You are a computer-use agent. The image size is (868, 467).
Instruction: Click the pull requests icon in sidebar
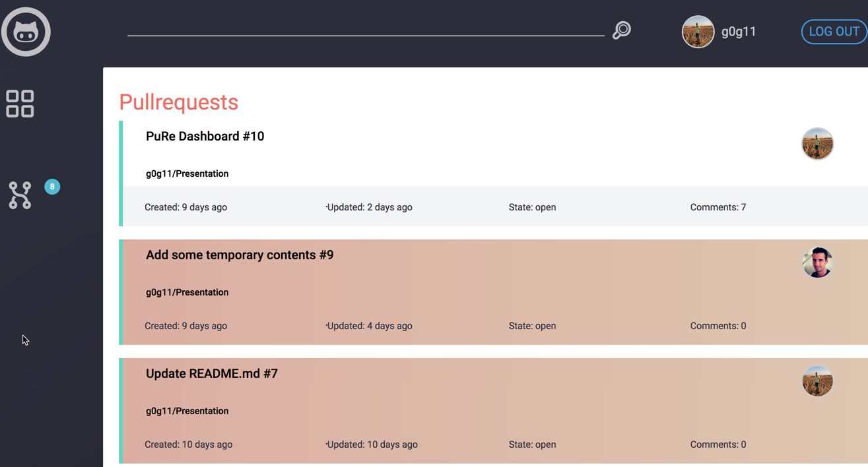click(19, 195)
